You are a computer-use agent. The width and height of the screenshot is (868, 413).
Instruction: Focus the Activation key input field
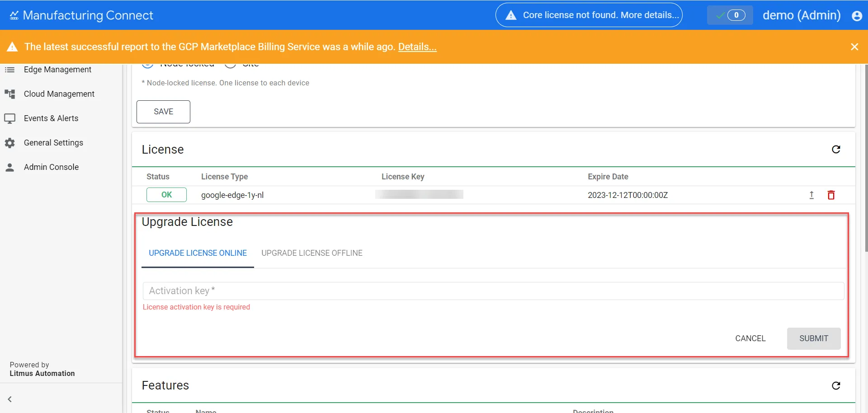493,291
